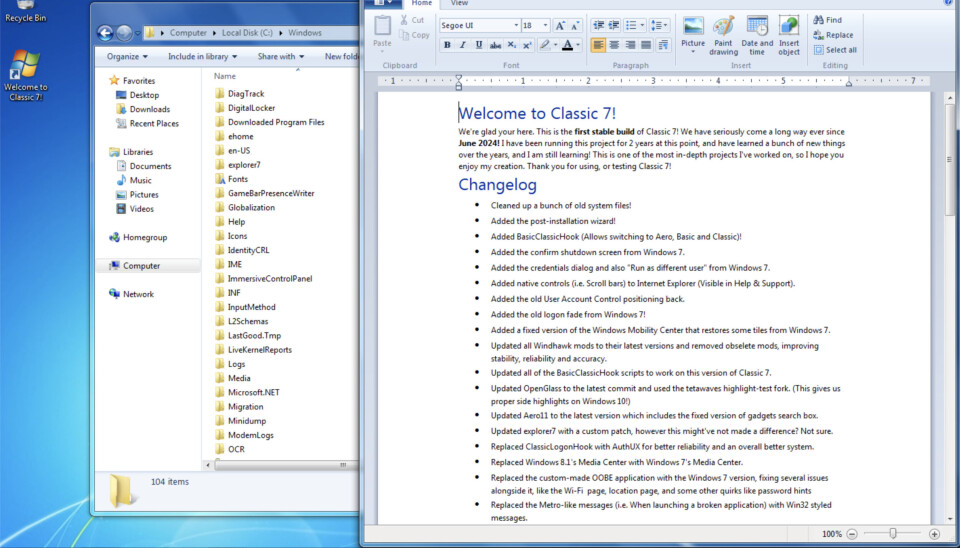
Task: Open the Line spacing dropdown
Action: pyautogui.click(x=659, y=25)
